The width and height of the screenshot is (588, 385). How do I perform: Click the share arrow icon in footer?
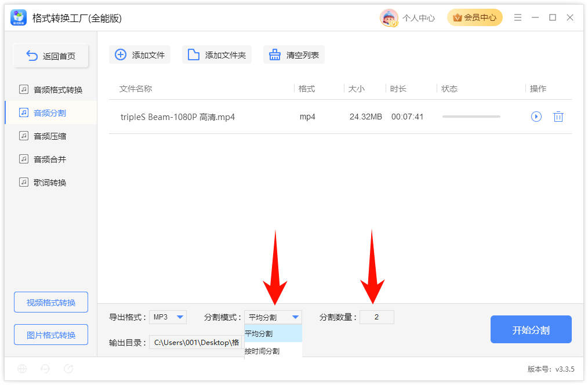point(68,369)
